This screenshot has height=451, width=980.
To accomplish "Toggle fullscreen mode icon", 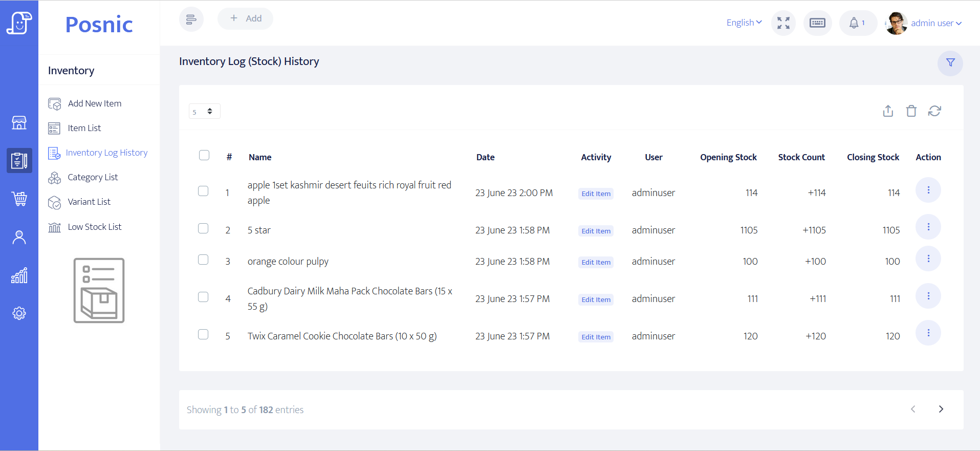I will 783,23.
